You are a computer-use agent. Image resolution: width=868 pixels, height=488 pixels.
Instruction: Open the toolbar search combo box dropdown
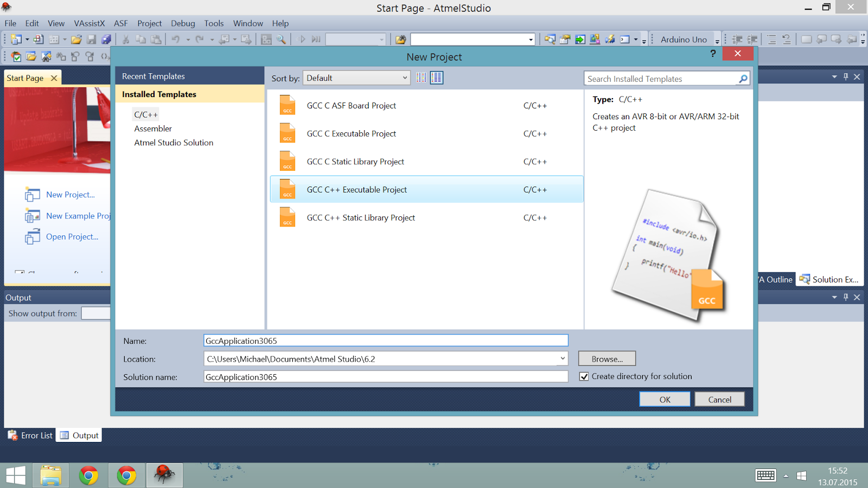click(x=531, y=40)
